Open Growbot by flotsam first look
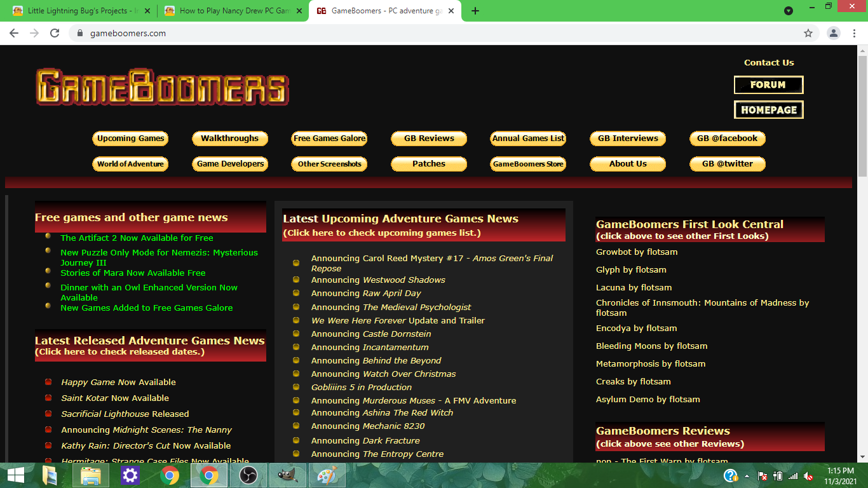The height and width of the screenshot is (488, 868). tap(637, 252)
